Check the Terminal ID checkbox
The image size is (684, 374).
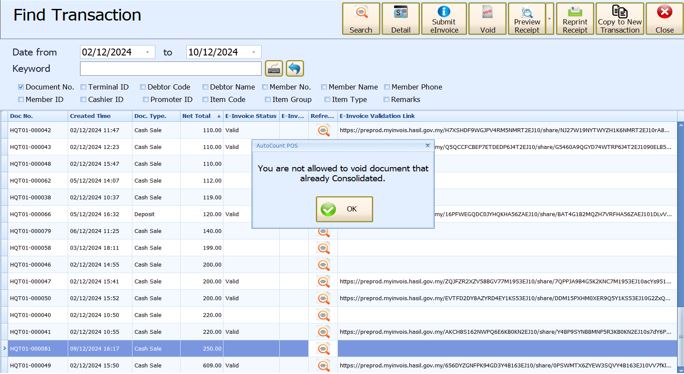83,87
